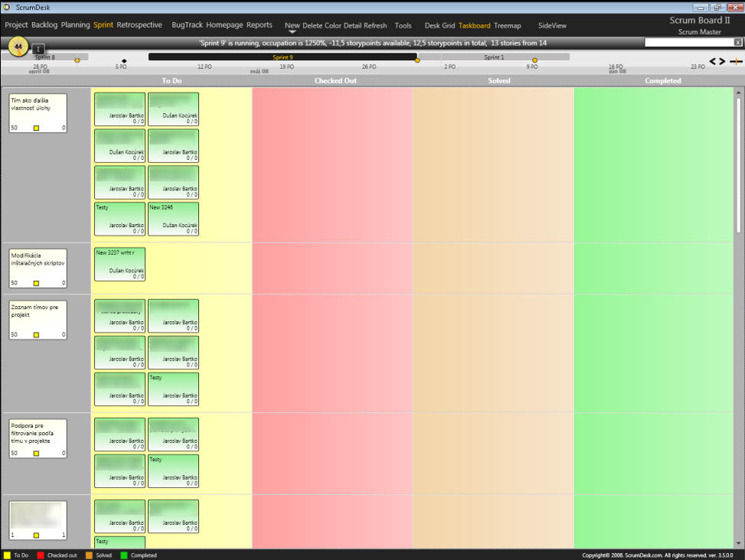
Task: Click the orange end marker of Sprint 9
Action: (x=417, y=60)
